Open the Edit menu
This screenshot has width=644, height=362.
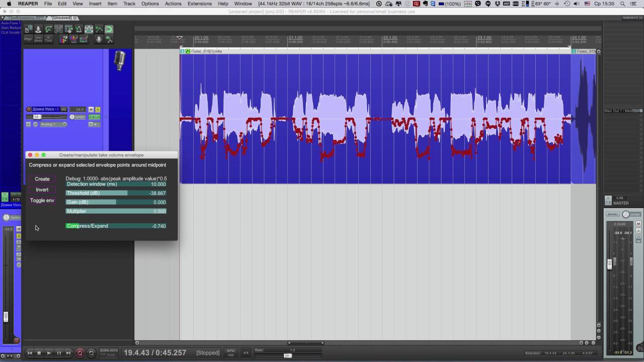pyautogui.click(x=62, y=4)
